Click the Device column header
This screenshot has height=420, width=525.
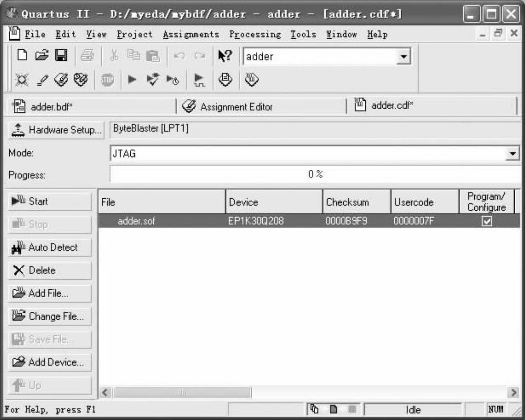pyautogui.click(x=274, y=202)
